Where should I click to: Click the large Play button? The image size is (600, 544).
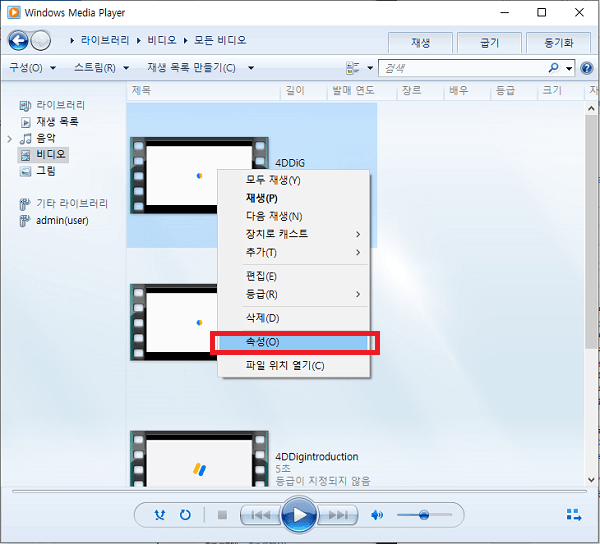pyautogui.click(x=299, y=515)
